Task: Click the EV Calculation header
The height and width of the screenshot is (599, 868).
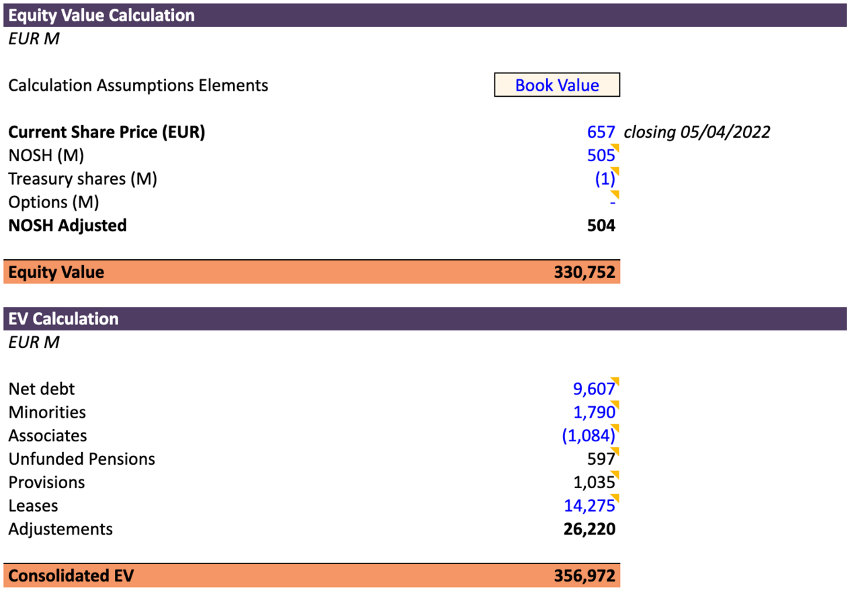Action: tap(425, 318)
